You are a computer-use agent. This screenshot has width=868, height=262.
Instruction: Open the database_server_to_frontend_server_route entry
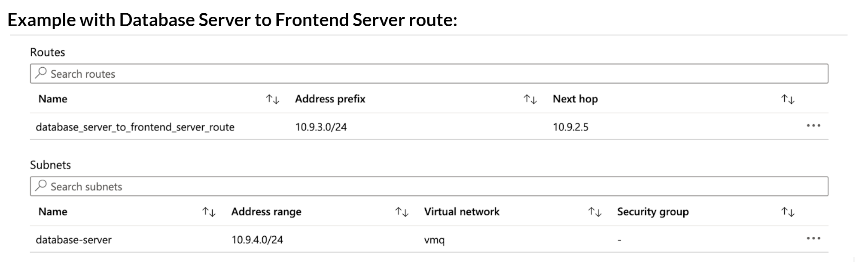tap(135, 127)
